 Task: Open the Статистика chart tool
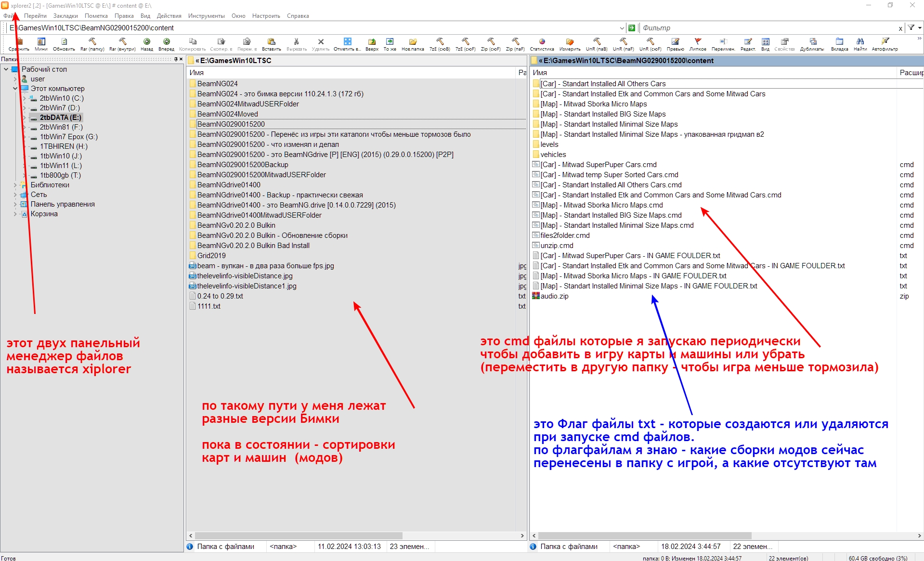[542, 44]
